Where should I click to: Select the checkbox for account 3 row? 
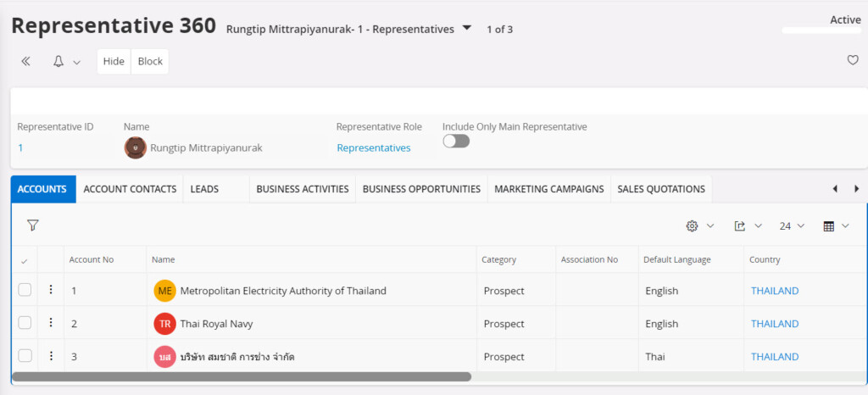click(x=25, y=356)
